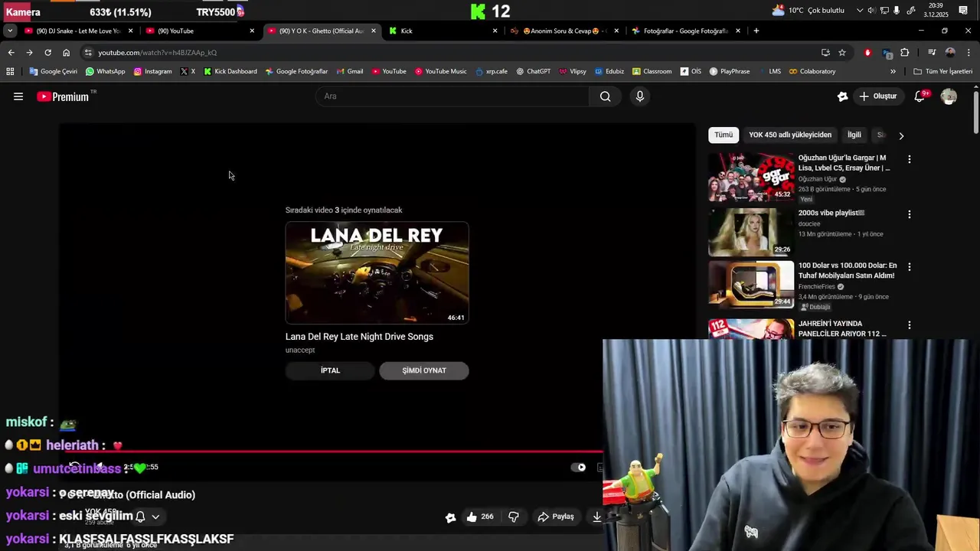
Task: Select the İlgili filter chip
Action: (854, 135)
